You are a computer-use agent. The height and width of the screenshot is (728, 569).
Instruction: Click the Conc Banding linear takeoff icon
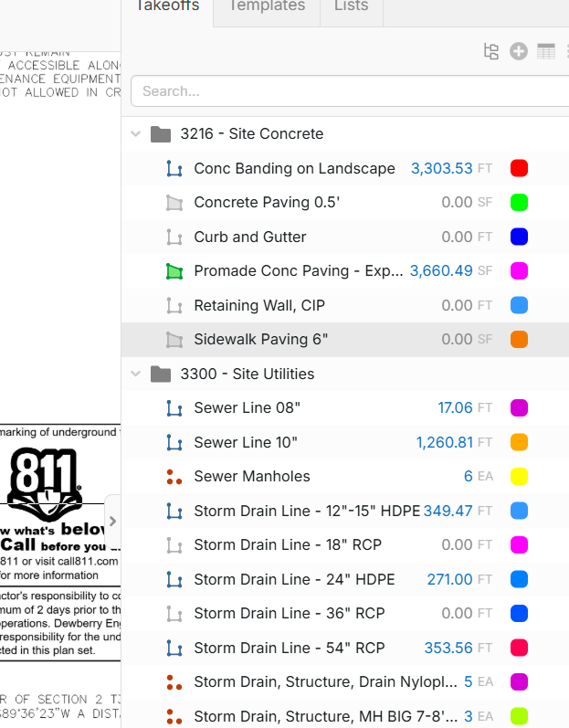point(174,169)
